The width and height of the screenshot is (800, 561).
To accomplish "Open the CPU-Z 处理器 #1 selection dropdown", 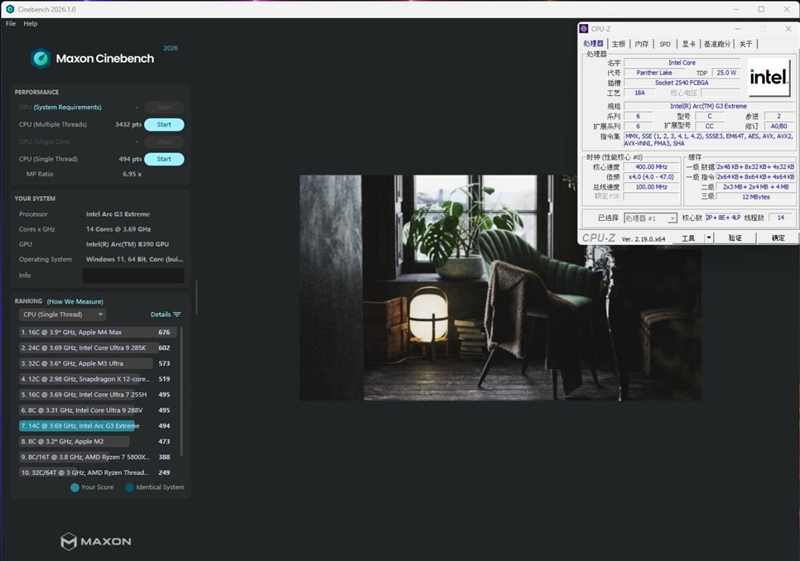I will coord(650,218).
